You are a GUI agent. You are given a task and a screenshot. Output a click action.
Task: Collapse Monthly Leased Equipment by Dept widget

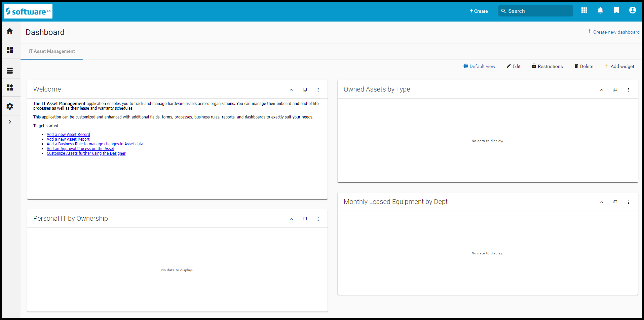602,202
